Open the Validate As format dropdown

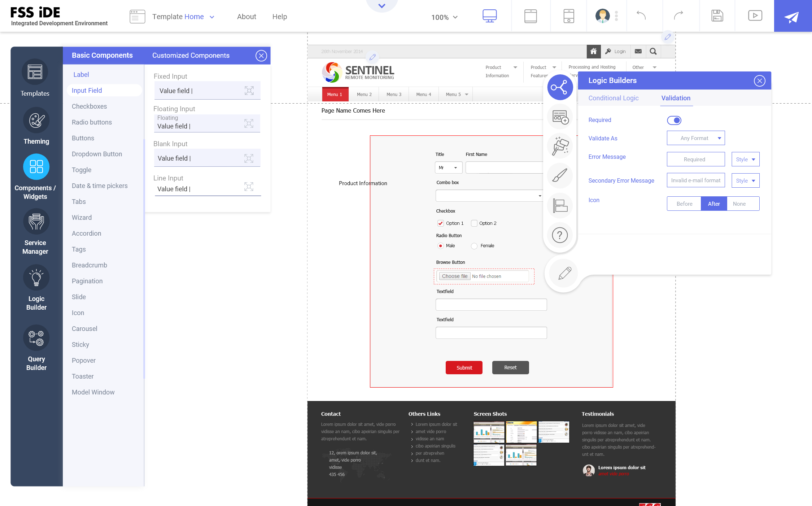coord(695,138)
